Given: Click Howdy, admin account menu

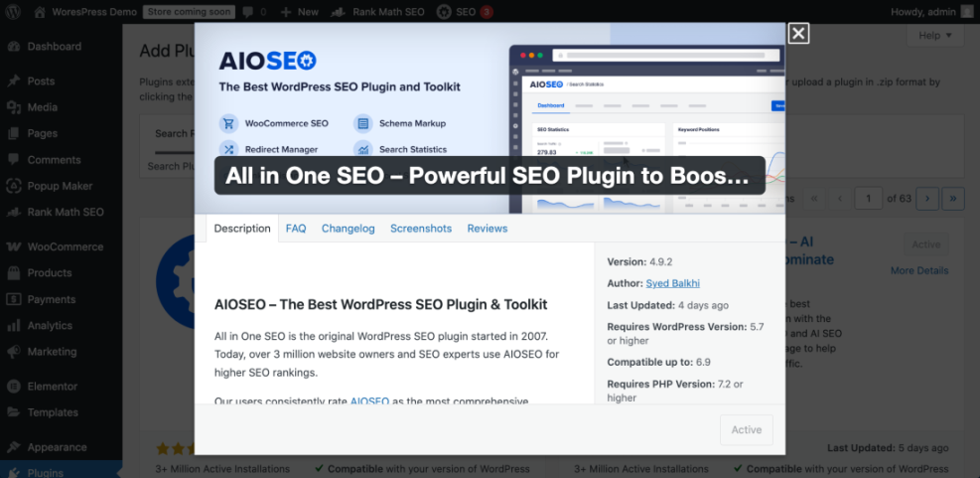Looking at the screenshot, I should (931, 11).
